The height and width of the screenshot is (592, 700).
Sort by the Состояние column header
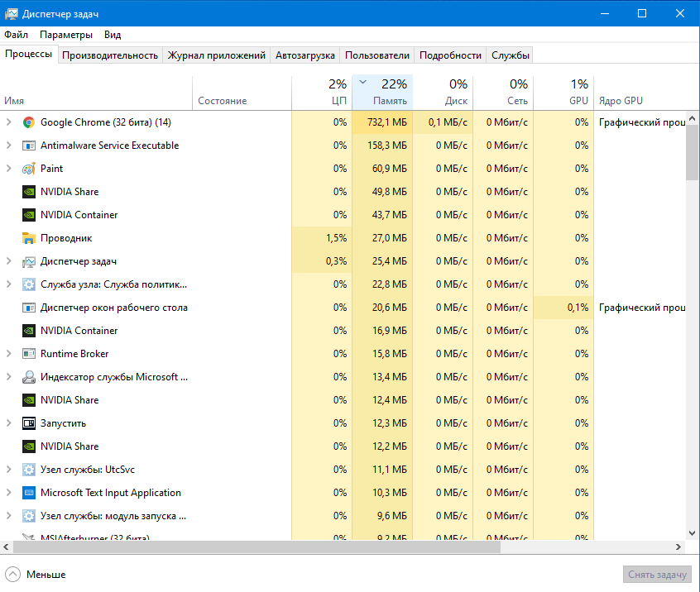(x=242, y=93)
